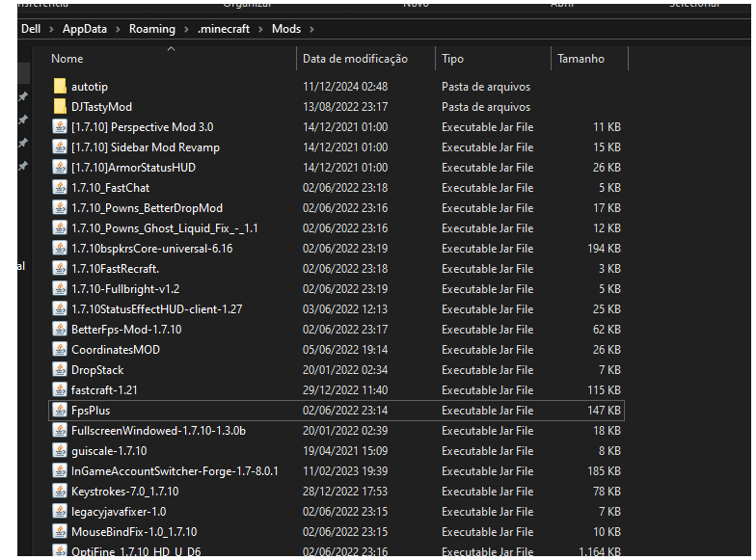Screen dimensions: 756x560
Task: Click the jar icon of Sidebar Mod Revamp
Action: pyautogui.click(x=60, y=147)
